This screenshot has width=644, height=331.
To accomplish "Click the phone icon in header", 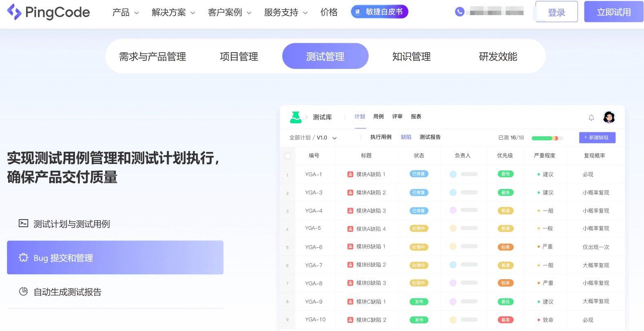I will click(460, 12).
